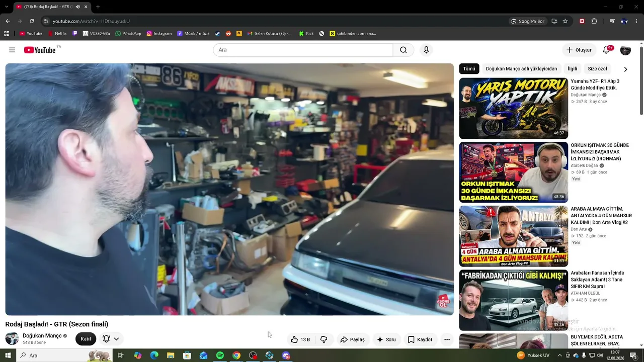Open Chrome apps grid in bookmarks bar
This screenshot has width=644, height=362.
click(7, 34)
